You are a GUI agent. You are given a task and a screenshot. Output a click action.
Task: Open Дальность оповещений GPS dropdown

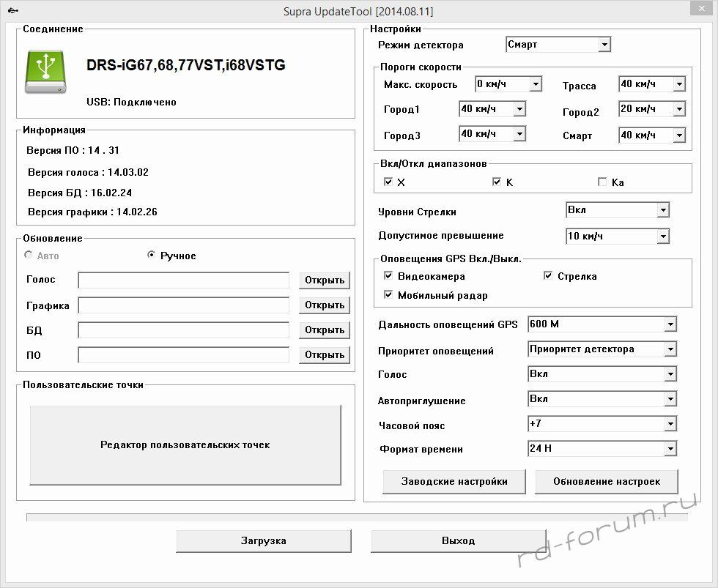pyautogui.click(x=602, y=324)
